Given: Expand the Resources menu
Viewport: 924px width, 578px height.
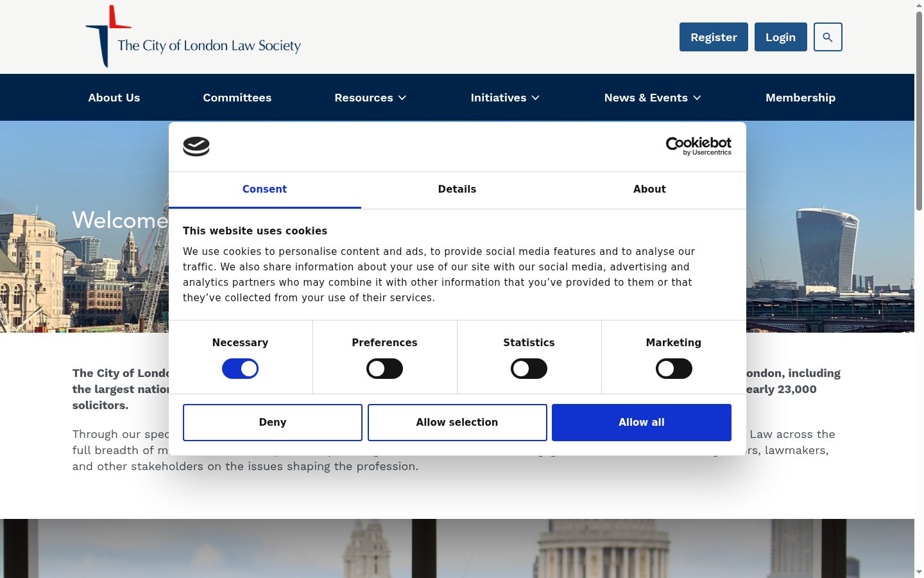Looking at the screenshot, I should [x=370, y=98].
